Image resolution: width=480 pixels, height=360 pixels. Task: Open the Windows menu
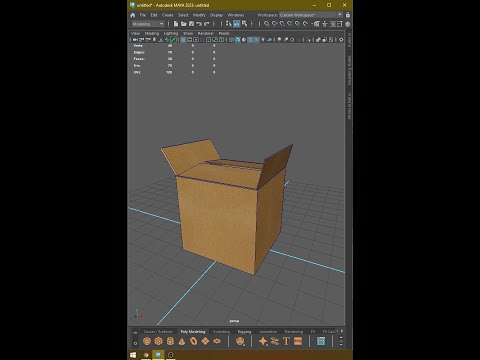[x=236, y=15]
